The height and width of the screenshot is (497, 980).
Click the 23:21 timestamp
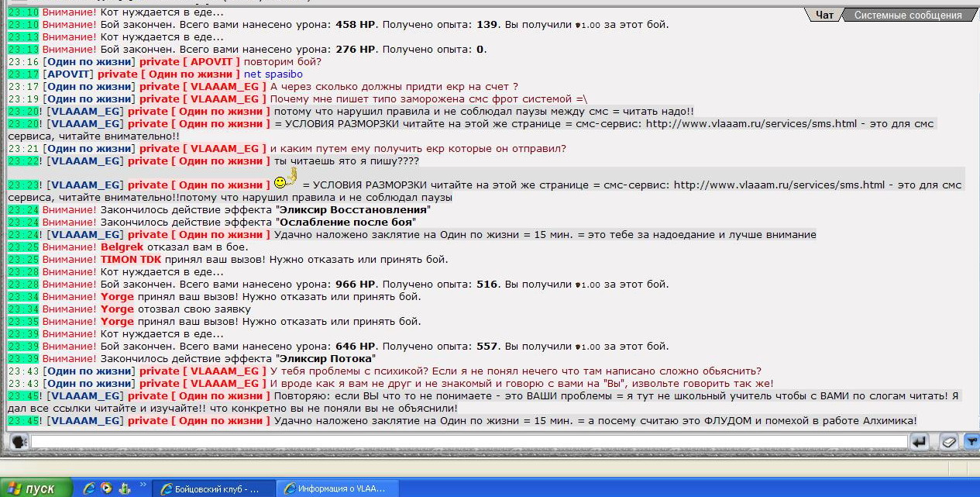click(23, 149)
